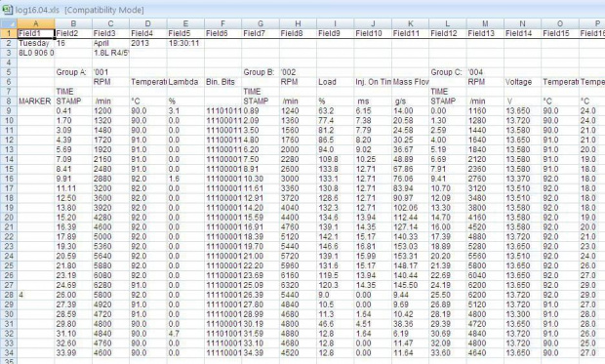Click the 2013 year cell
This screenshot has height=364, width=605.
click(x=148, y=43)
